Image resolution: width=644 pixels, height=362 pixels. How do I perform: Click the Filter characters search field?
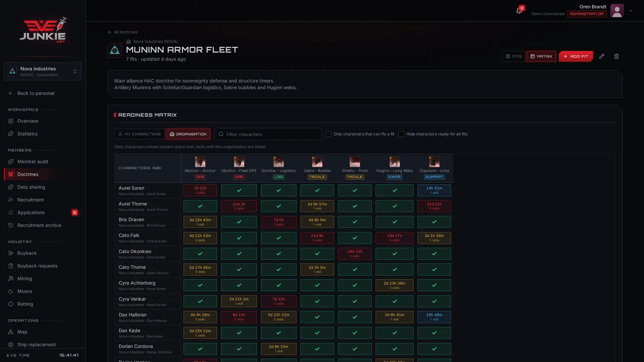pyautogui.click(x=268, y=134)
